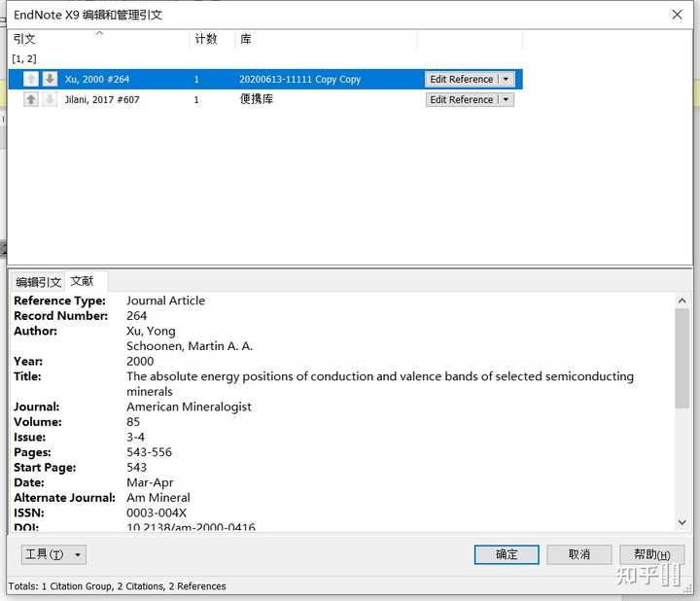The width and height of the screenshot is (700, 601).
Task: Click the ISSN value 0003-004X
Action: [x=157, y=513]
